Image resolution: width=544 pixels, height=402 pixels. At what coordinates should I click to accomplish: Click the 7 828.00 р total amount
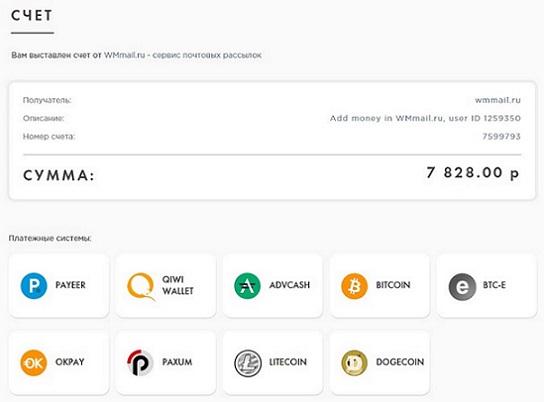pyautogui.click(x=473, y=173)
